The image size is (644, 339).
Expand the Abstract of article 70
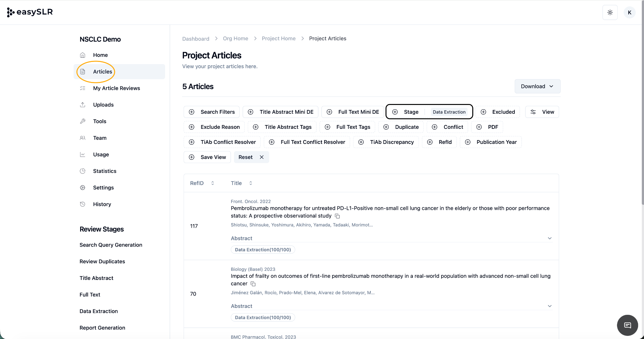pyautogui.click(x=549, y=306)
